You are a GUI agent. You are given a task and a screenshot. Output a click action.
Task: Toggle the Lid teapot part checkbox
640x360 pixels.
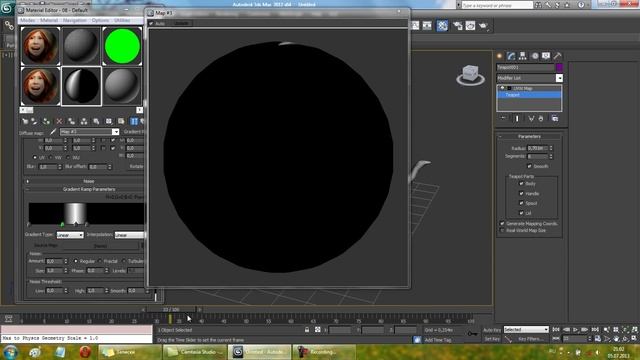point(521,213)
